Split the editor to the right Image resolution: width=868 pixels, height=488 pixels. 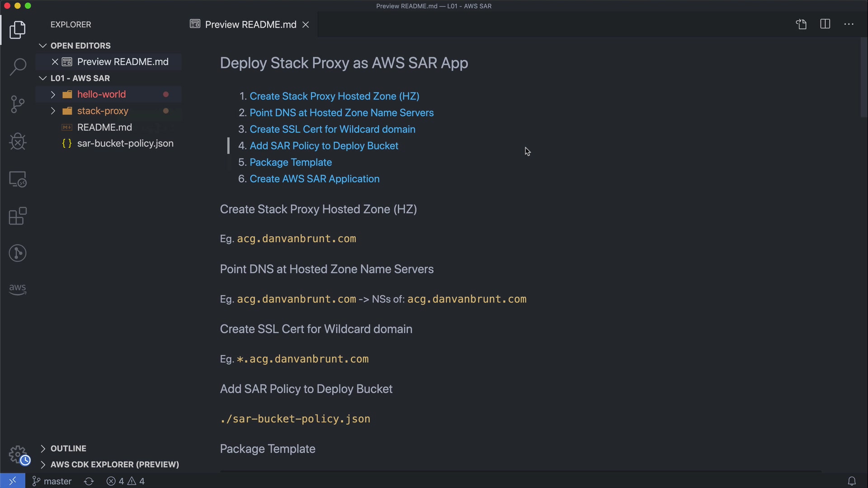coord(825,24)
